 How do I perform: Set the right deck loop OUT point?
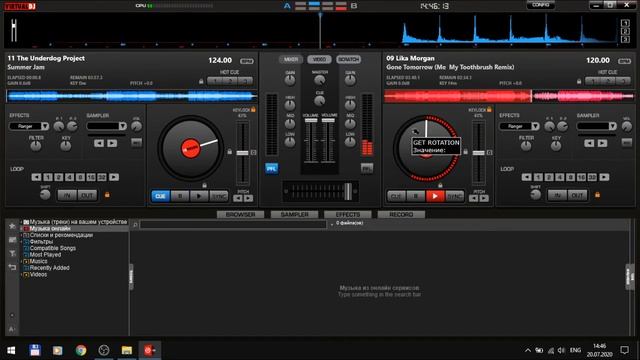pos(577,196)
